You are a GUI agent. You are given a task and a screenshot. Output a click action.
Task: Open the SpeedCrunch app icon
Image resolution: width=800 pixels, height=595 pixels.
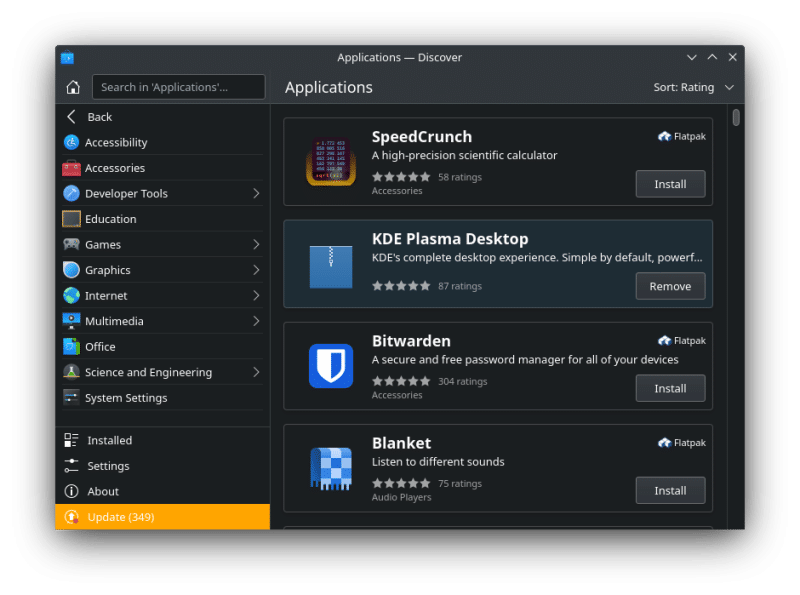coord(331,162)
